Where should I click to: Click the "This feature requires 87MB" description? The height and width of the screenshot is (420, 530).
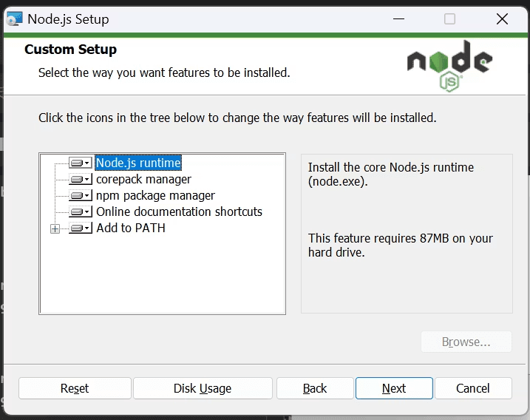pyautogui.click(x=401, y=245)
